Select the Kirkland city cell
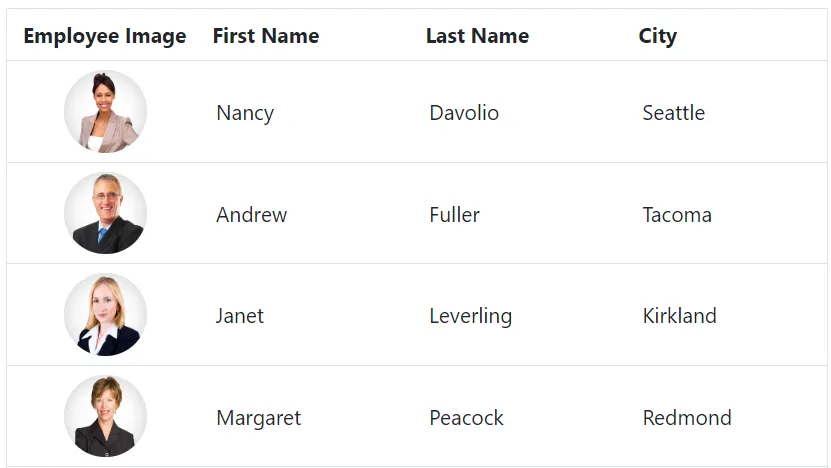831x468 pixels. pyautogui.click(x=679, y=316)
